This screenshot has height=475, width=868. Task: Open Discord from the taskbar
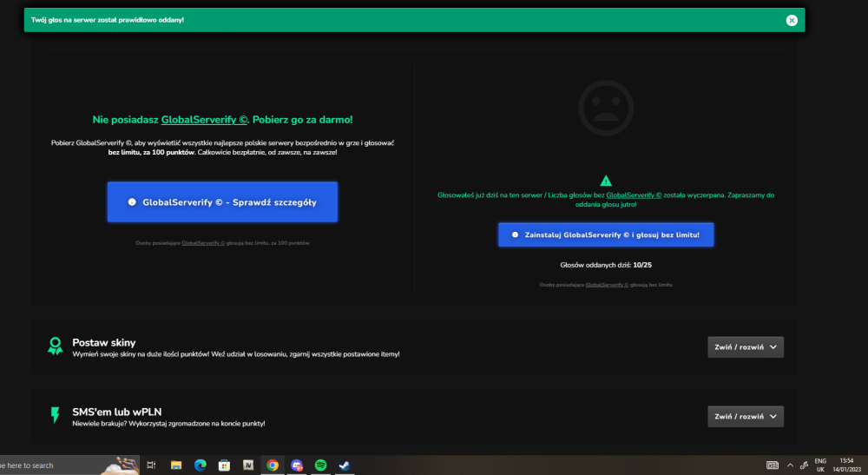pos(297,465)
